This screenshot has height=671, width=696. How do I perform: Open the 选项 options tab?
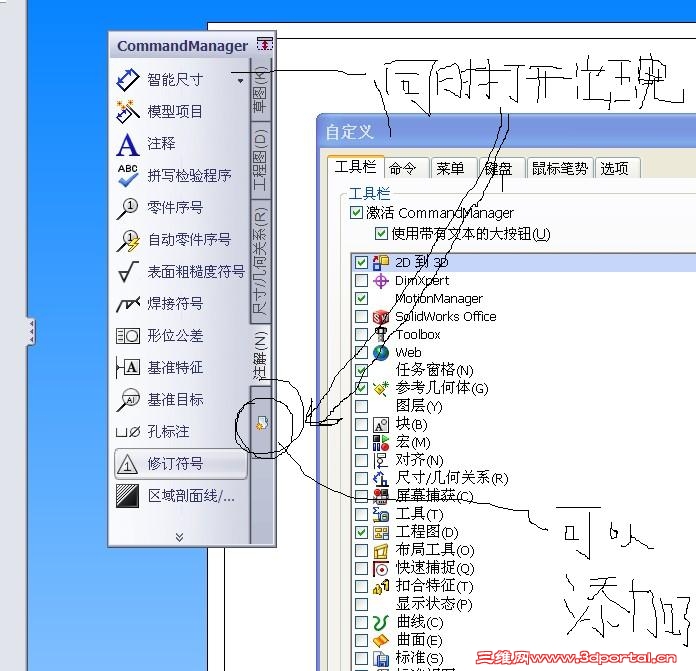(617, 169)
